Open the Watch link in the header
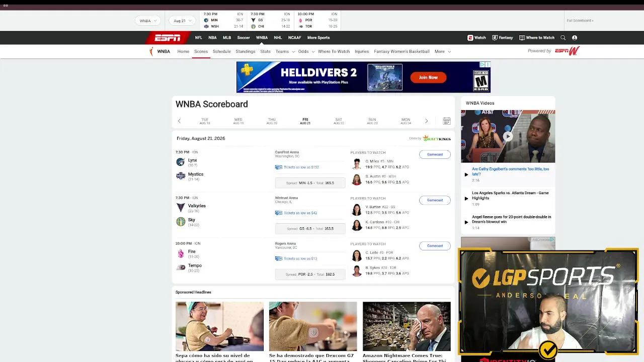 coord(477,38)
